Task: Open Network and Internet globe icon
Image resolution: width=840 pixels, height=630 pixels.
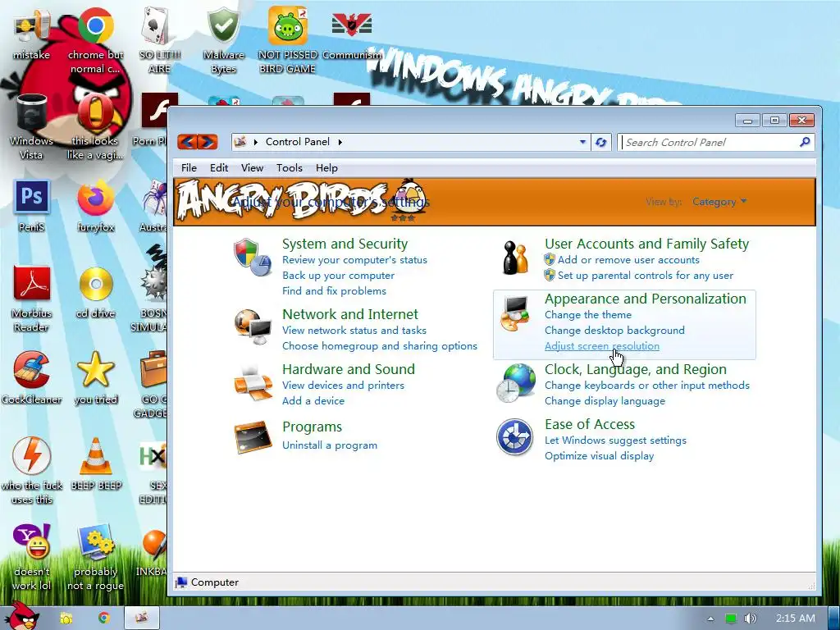Action: coord(253,326)
